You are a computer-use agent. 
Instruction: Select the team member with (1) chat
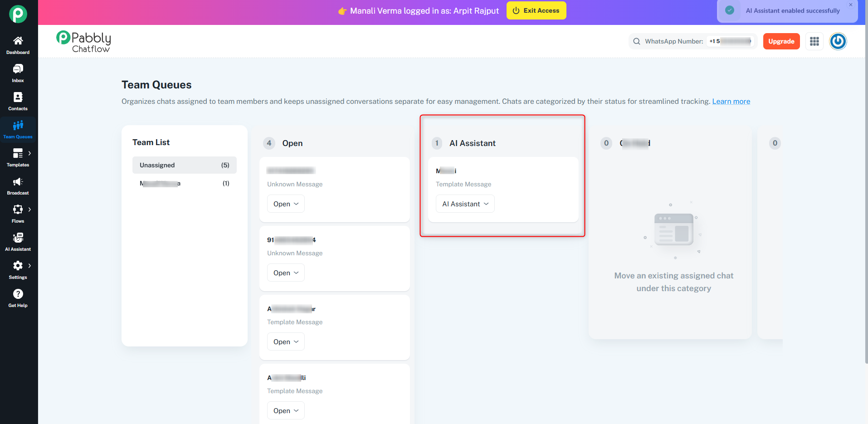(185, 183)
